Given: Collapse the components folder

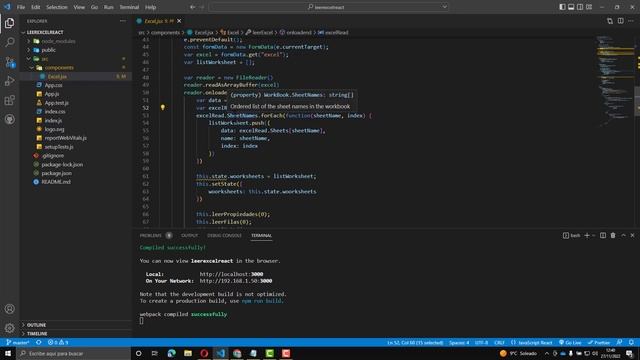Looking at the screenshot, I should (x=32, y=67).
